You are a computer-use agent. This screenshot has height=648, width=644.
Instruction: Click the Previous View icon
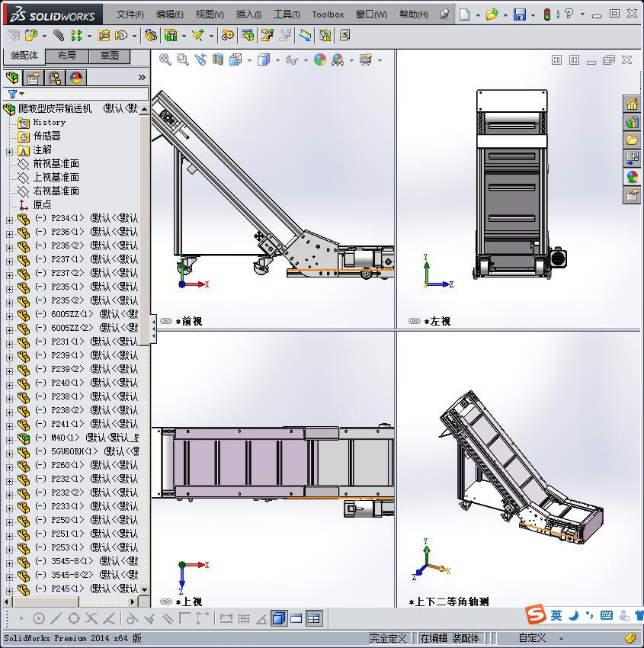click(200, 60)
